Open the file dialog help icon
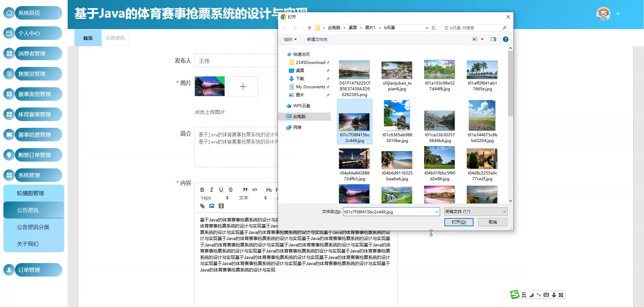The height and width of the screenshot is (307, 644). (x=505, y=39)
